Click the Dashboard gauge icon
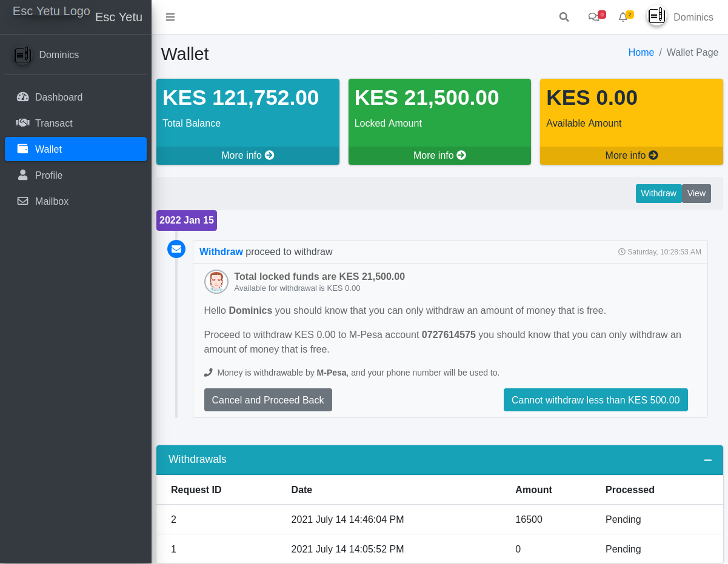Image resolution: width=728 pixels, height=564 pixels. 23,97
